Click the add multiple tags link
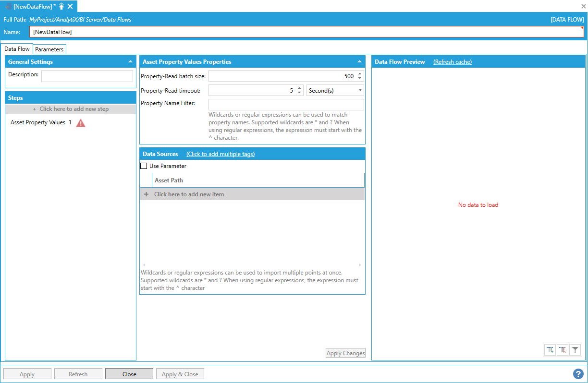This screenshot has height=383, width=588. (x=220, y=154)
